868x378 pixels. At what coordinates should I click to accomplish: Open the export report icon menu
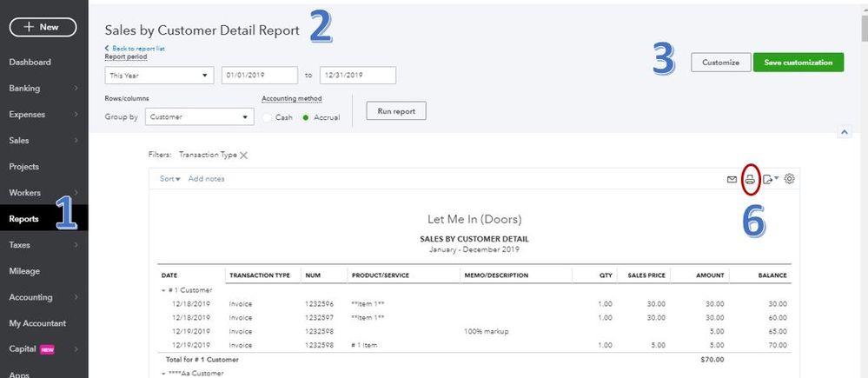pos(770,179)
